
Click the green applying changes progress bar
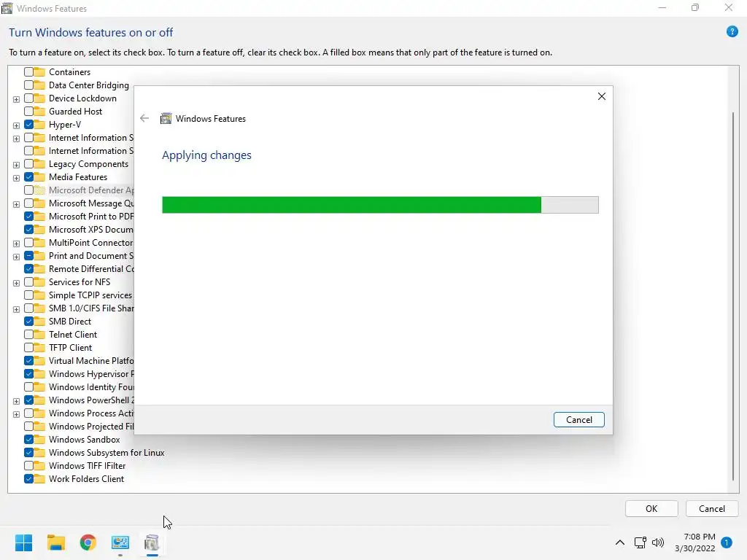[x=380, y=205]
